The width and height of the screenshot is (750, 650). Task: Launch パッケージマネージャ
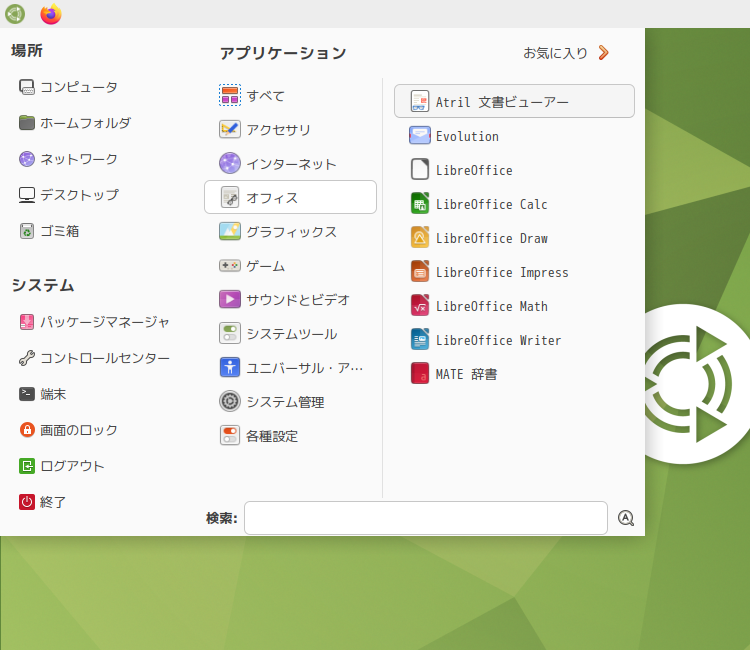tap(94, 322)
